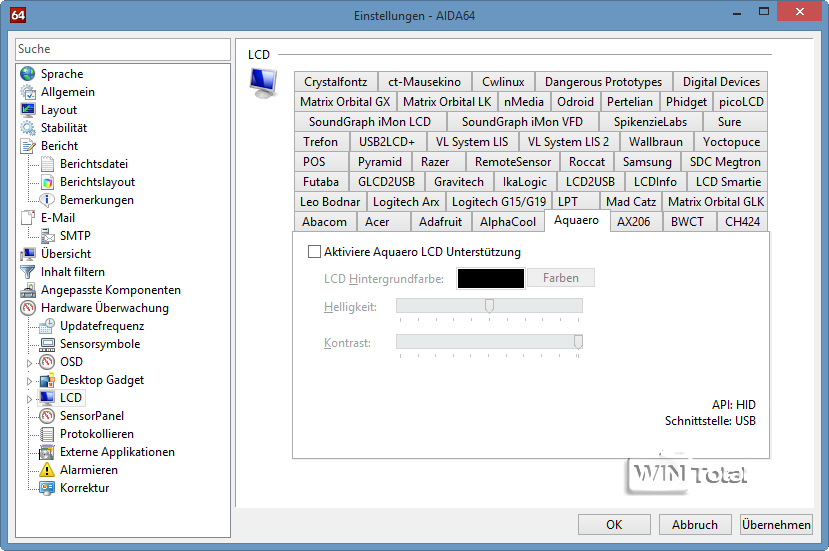The image size is (829, 551).
Task: Click the E-Mail document icon
Action: 27,218
